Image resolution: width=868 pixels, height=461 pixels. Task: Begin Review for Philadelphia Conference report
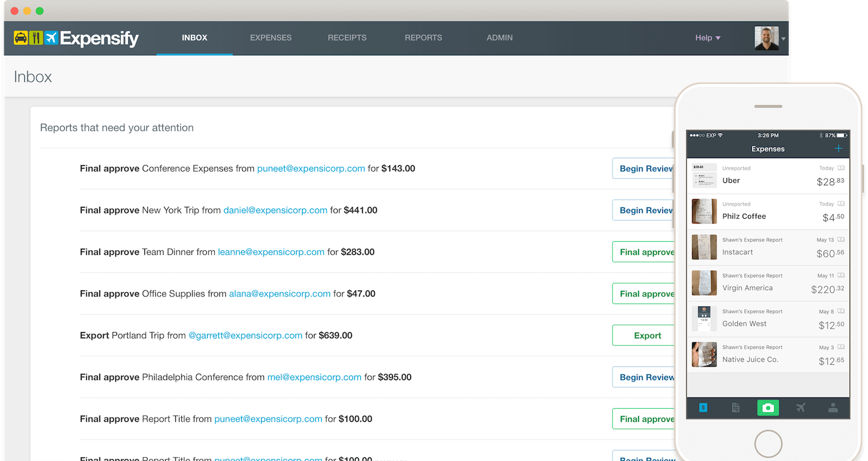644,377
